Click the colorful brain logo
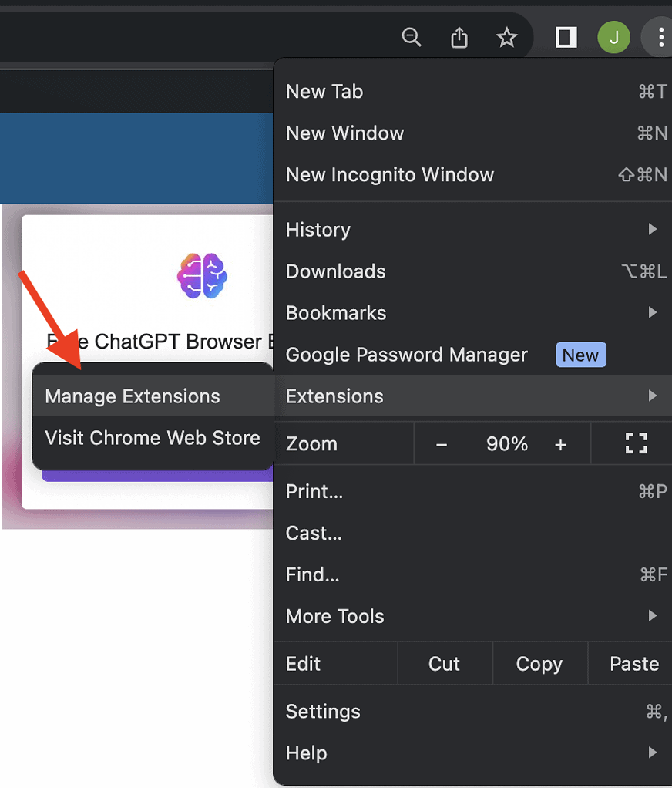The height and width of the screenshot is (788, 672). click(203, 276)
